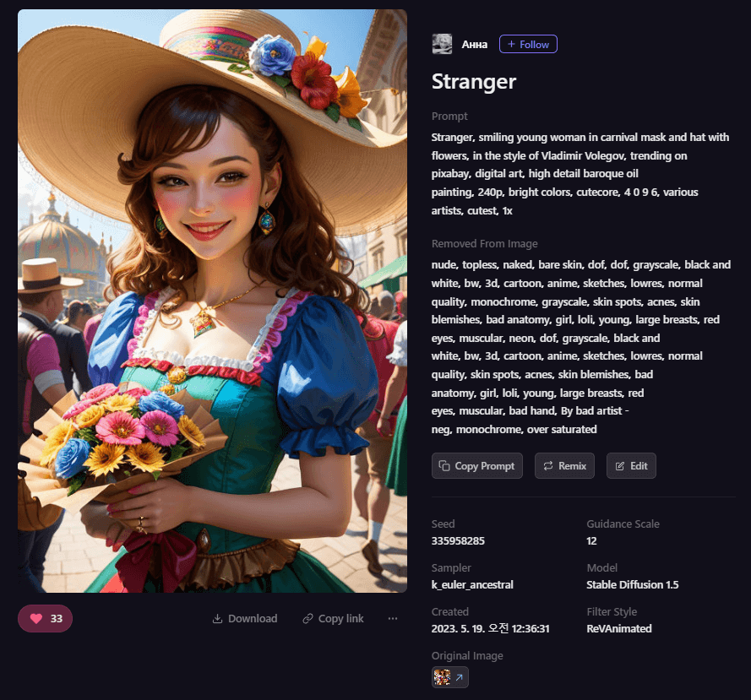Click the Seed label
The width and height of the screenshot is (751, 700).
[x=443, y=524]
